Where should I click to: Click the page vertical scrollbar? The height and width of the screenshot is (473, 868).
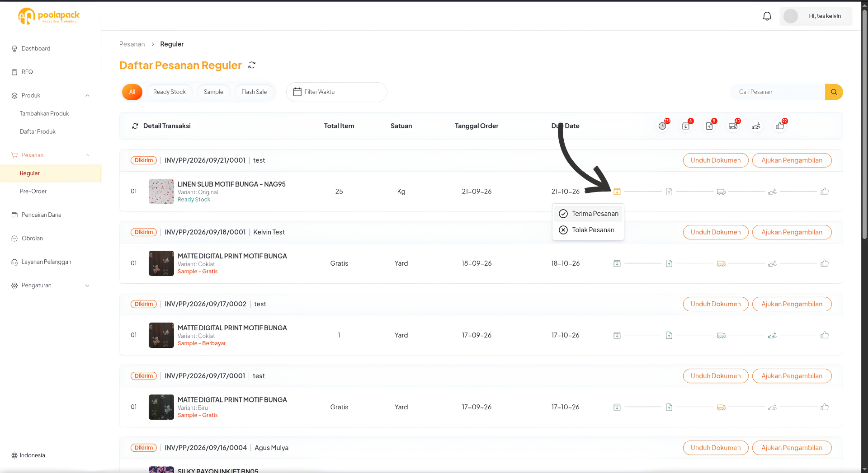click(x=864, y=124)
